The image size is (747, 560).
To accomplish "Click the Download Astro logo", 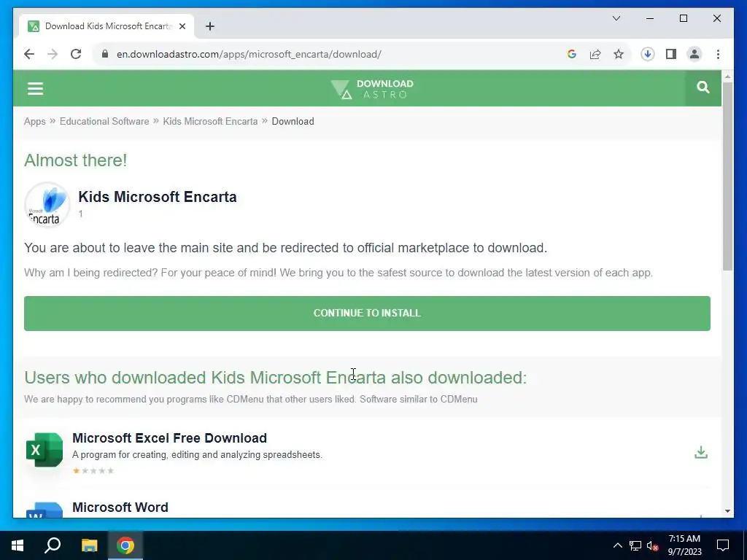I will coord(371,88).
